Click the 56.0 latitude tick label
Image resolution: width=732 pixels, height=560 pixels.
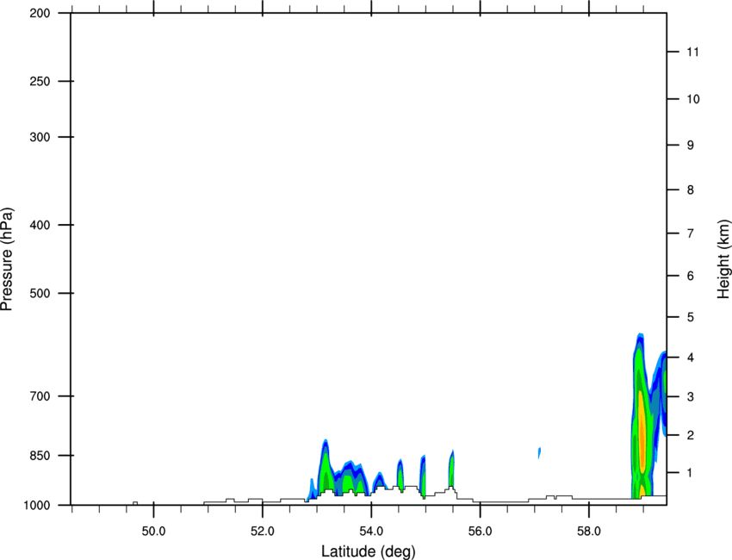click(481, 532)
